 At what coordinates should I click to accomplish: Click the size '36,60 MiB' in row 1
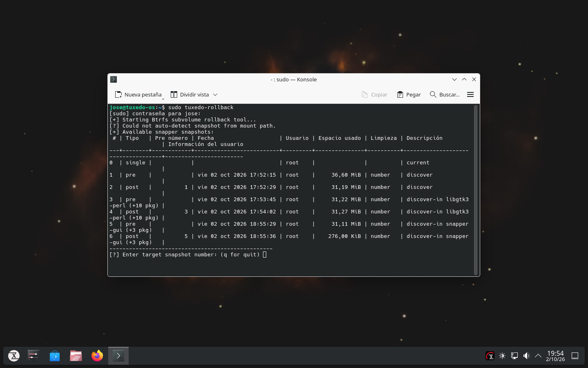pyautogui.click(x=346, y=175)
